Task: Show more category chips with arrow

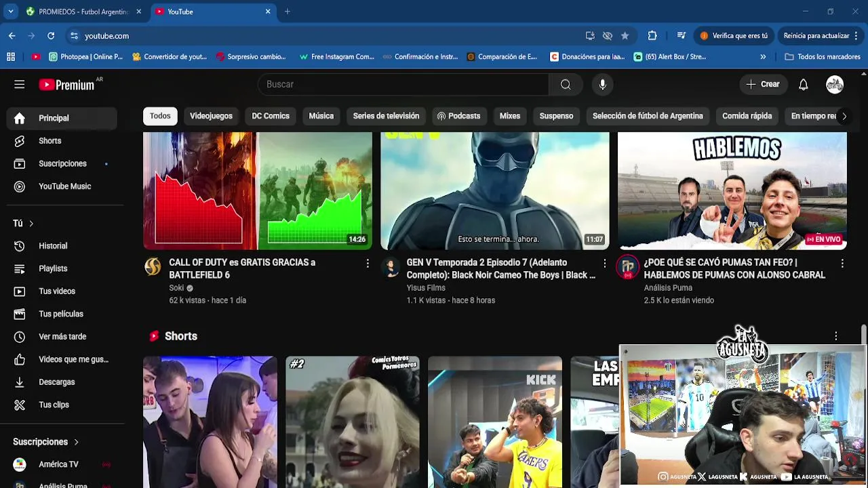Action: coord(844,117)
